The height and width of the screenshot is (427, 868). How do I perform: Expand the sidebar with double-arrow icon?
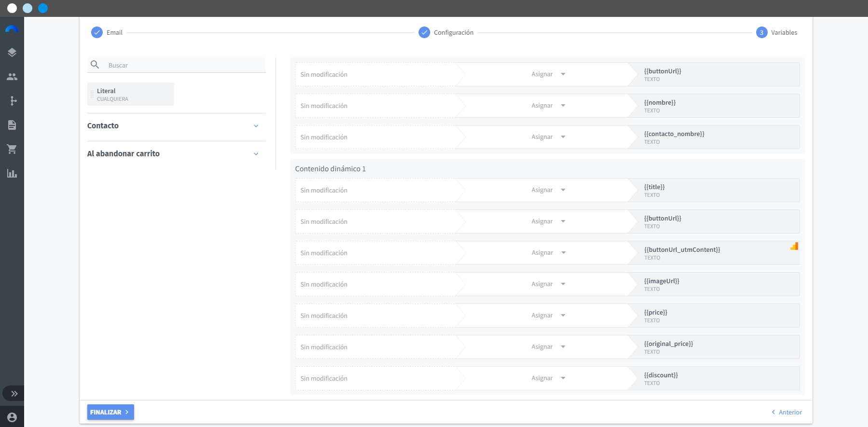[14, 394]
